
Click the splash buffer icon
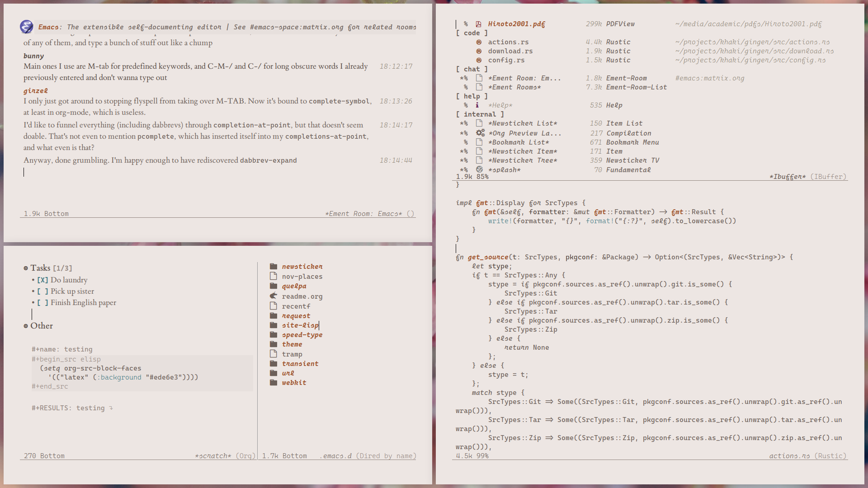coord(479,169)
